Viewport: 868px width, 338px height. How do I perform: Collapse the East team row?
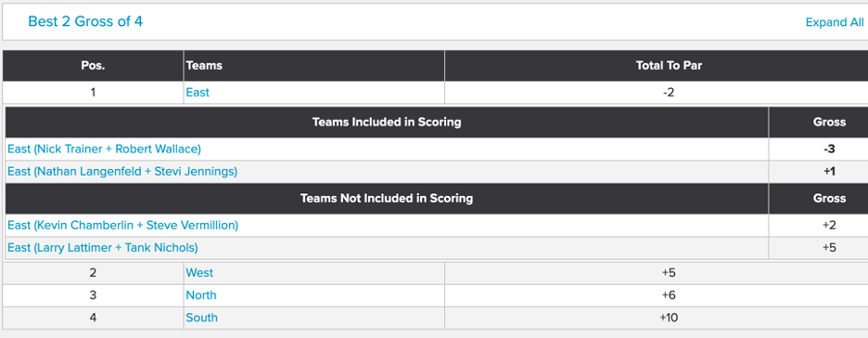tap(198, 93)
